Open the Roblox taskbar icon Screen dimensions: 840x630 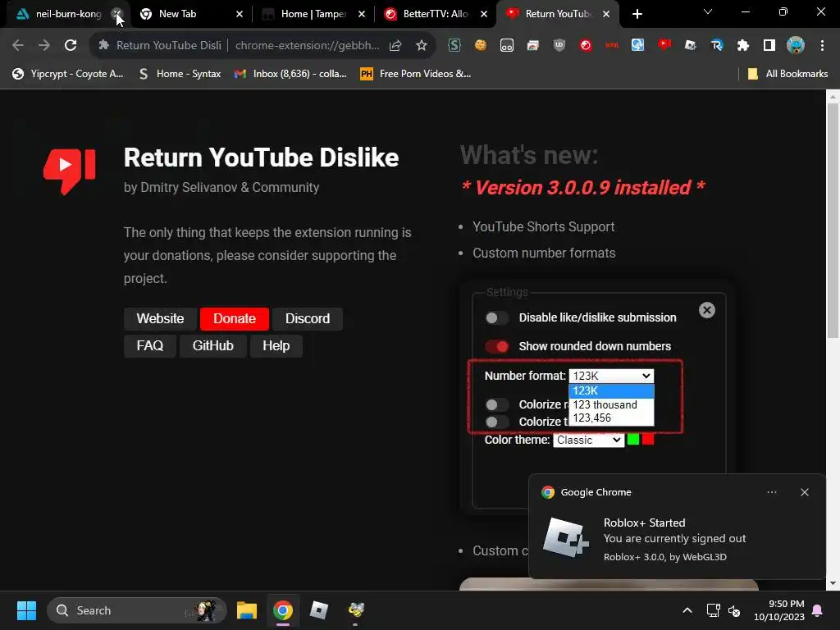pyautogui.click(x=319, y=610)
